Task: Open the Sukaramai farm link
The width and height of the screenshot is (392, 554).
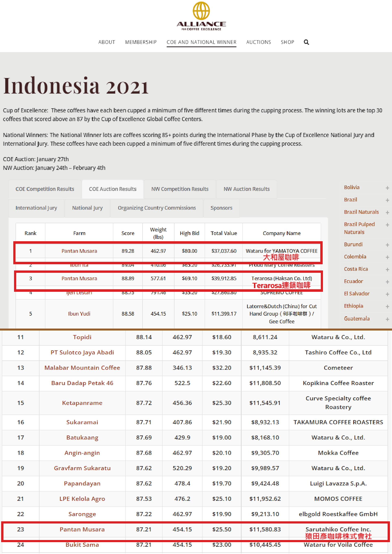Action: [x=82, y=423]
